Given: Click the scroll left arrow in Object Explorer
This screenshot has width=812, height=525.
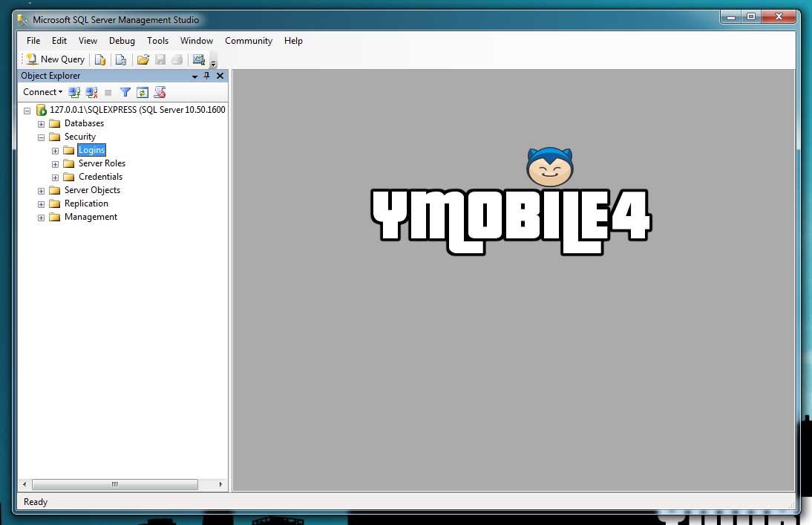Looking at the screenshot, I should [x=24, y=485].
